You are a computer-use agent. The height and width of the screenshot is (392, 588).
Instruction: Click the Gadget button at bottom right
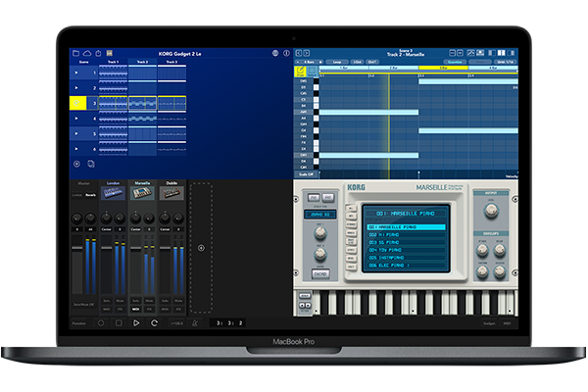pyautogui.click(x=489, y=323)
